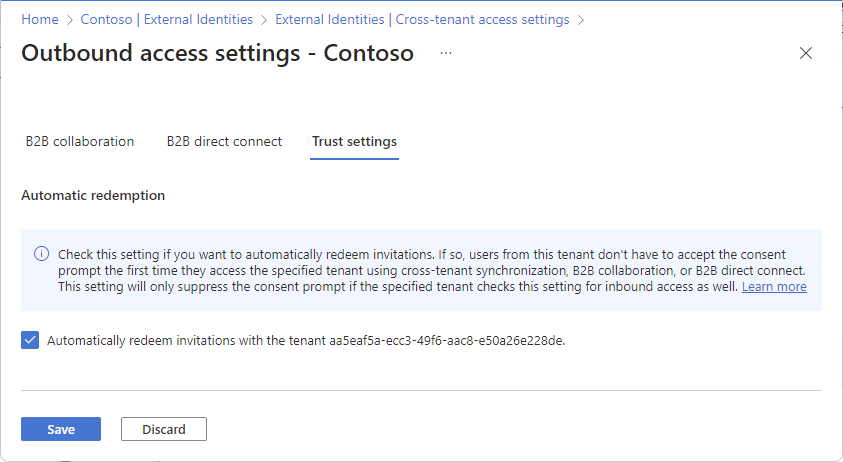843x462 pixels.
Task: Toggle the Automatically redeem invitations checkbox
Action: 30,340
